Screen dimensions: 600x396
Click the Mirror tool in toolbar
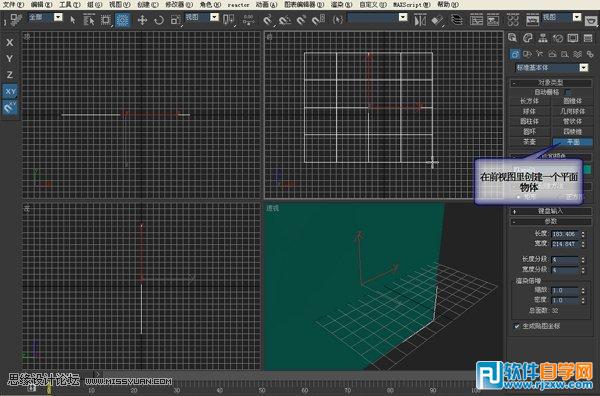click(420, 20)
